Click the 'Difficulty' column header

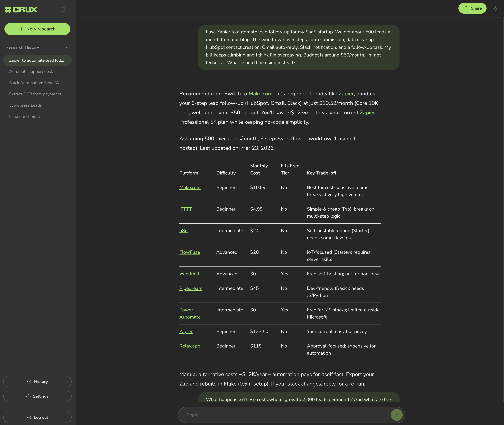tap(226, 173)
